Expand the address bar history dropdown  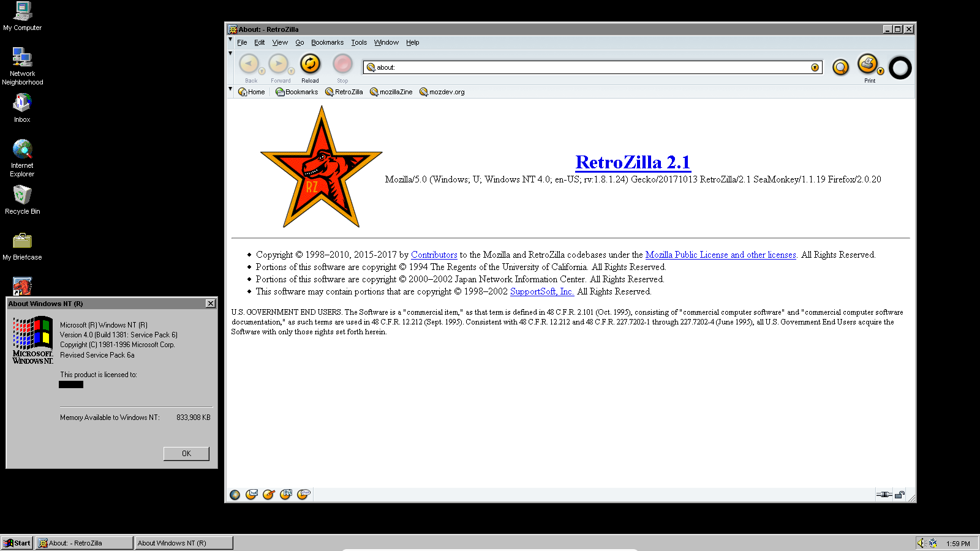[x=815, y=67]
